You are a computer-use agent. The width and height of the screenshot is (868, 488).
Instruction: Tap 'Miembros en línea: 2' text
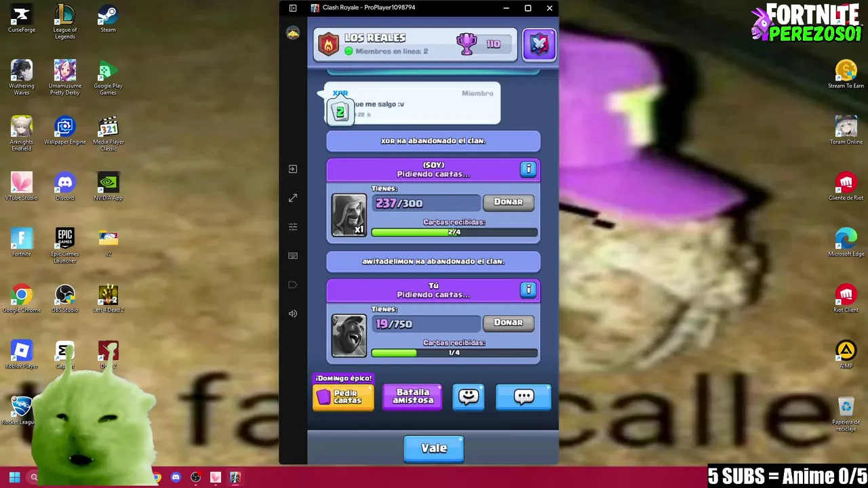392,52
